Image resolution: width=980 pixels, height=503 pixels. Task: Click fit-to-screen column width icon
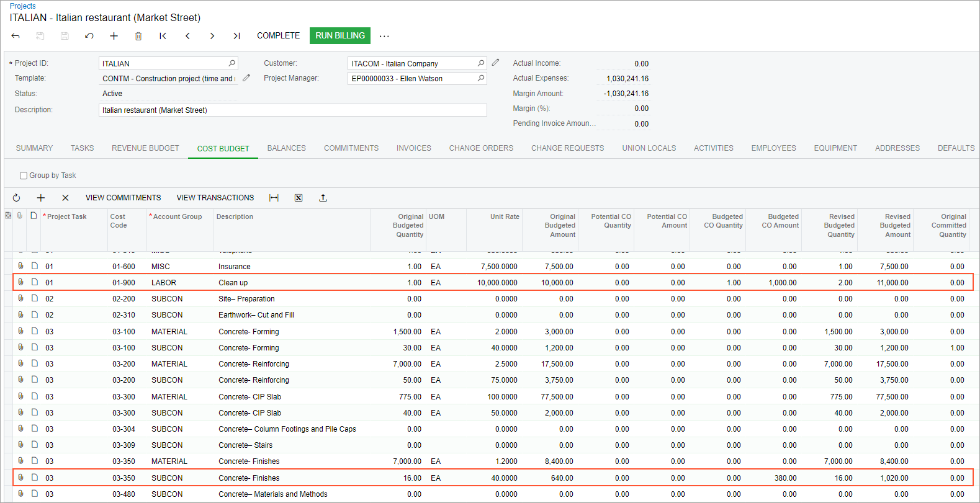274,198
